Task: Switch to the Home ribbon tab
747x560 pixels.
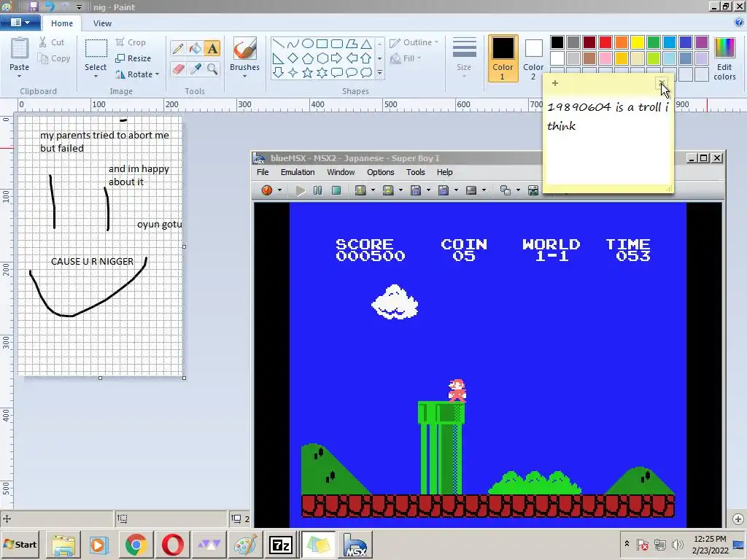Action: [x=62, y=23]
